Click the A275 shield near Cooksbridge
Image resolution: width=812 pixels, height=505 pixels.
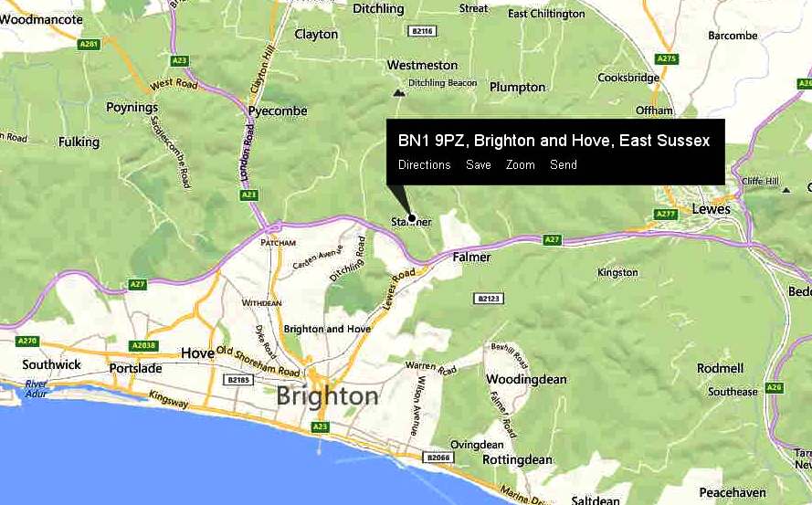(667, 58)
